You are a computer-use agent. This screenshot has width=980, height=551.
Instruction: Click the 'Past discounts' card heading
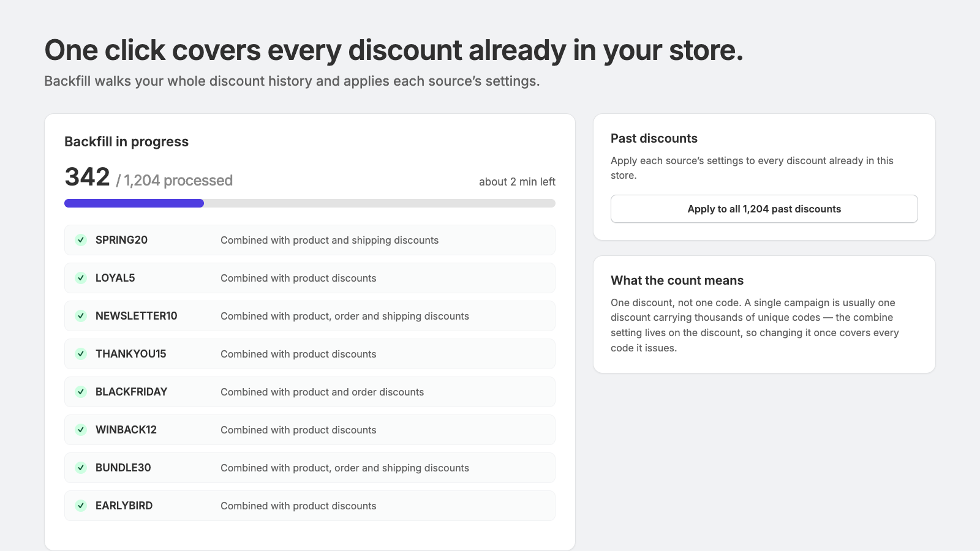pyautogui.click(x=654, y=138)
